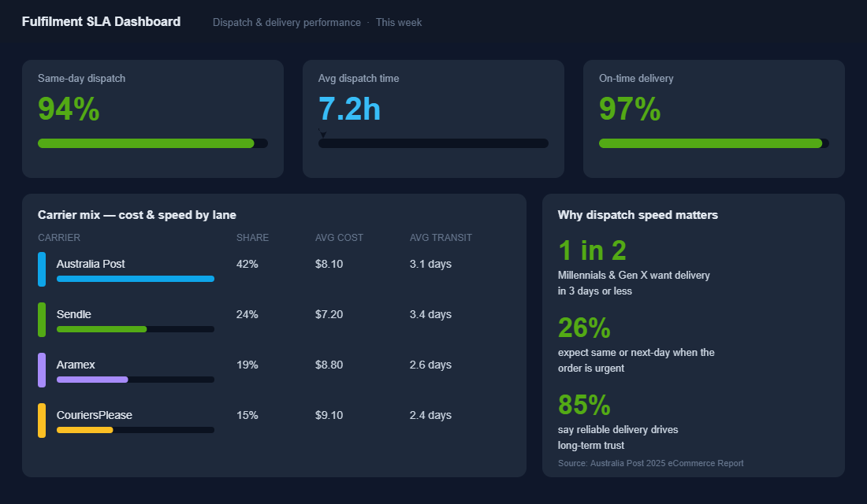Viewport: 867px width, 504px height.
Task: Click the 'Carrier mix — cost & speed' heading
Action: click(x=136, y=215)
